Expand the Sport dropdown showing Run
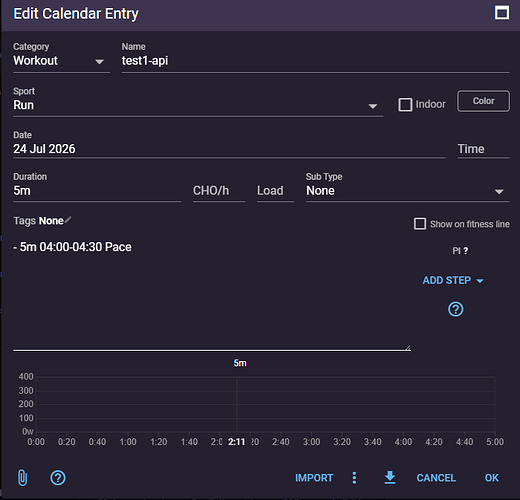This screenshot has width=520, height=500. pos(198,105)
